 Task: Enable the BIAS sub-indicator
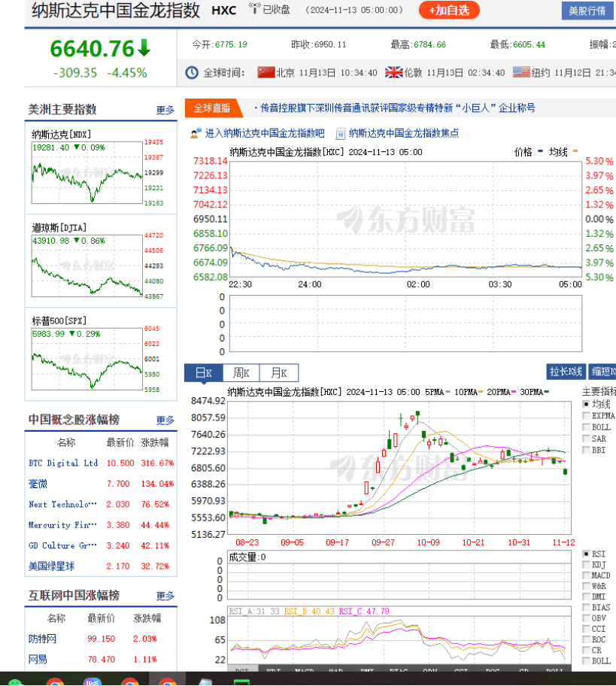coord(586,607)
